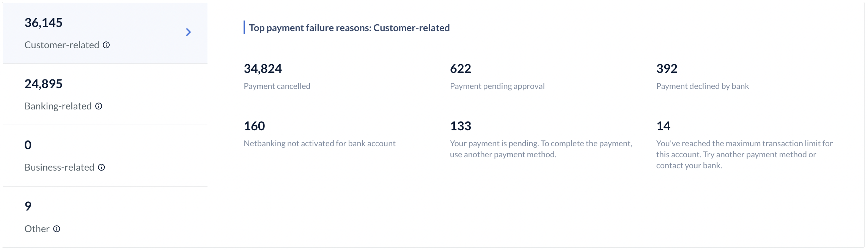
Task: Select the Customer-related category tab
Action: 105,33
